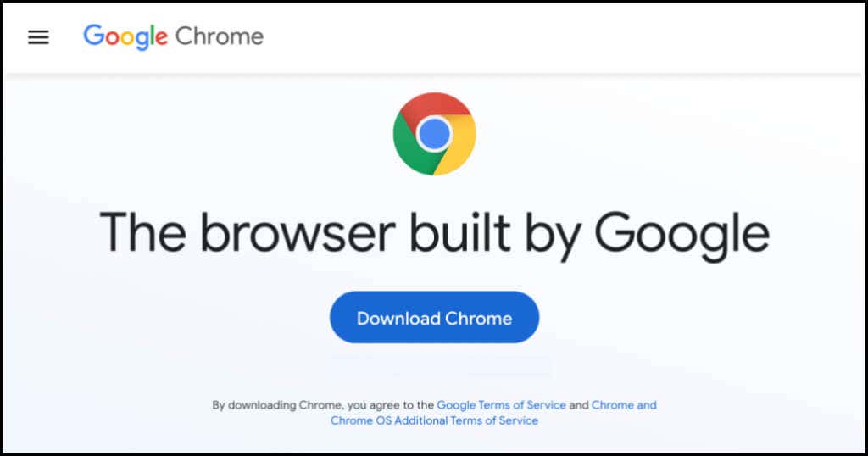Click the yellow segment of Chrome logo

coord(459,145)
